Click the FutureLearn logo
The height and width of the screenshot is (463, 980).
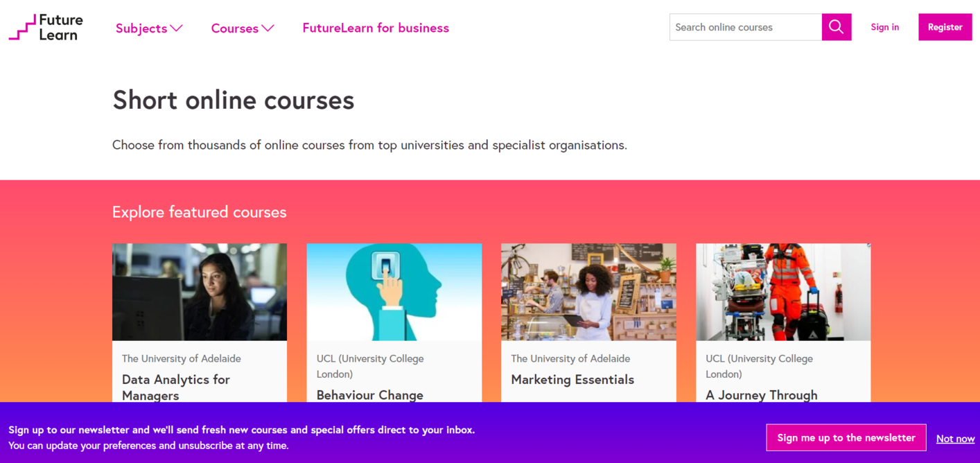[x=46, y=27]
